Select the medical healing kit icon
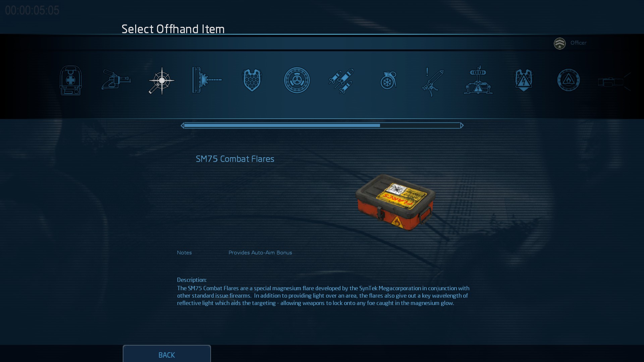 tap(71, 80)
